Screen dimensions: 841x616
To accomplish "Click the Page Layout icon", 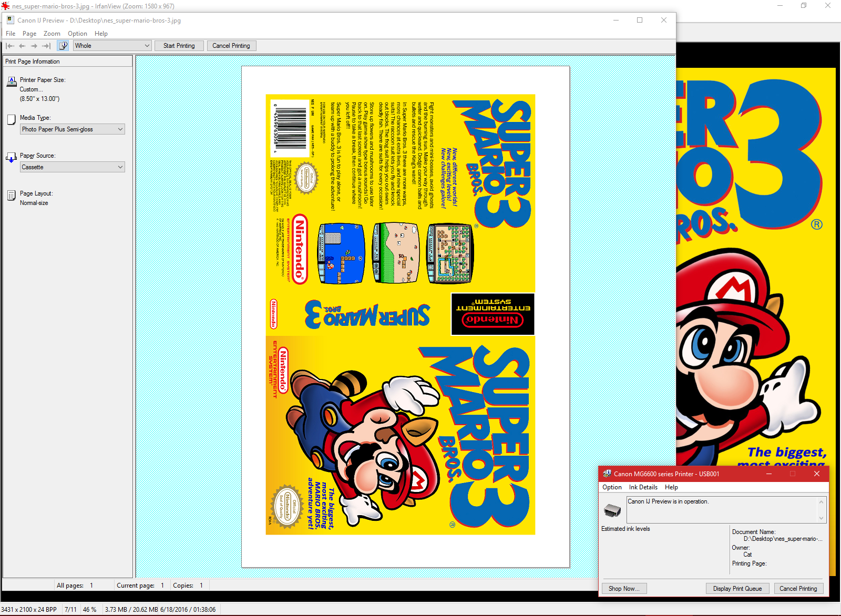I will click(x=12, y=196).
